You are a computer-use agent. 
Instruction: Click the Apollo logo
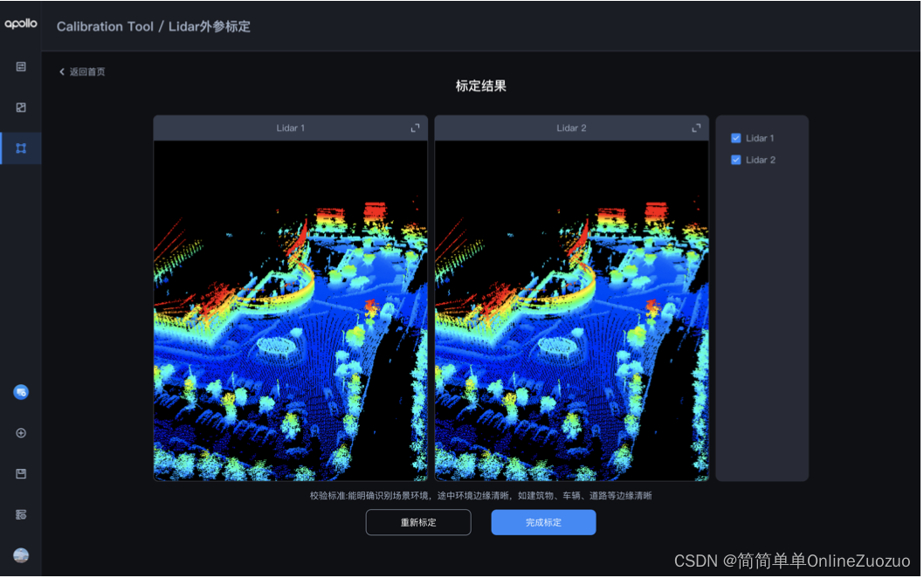(x=21, y=24)
